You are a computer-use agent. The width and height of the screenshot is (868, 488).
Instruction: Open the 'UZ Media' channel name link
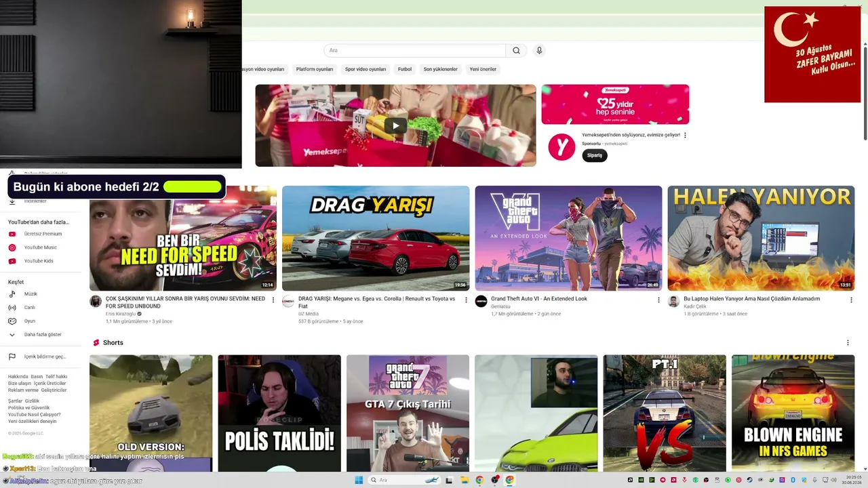click(309, 314)
